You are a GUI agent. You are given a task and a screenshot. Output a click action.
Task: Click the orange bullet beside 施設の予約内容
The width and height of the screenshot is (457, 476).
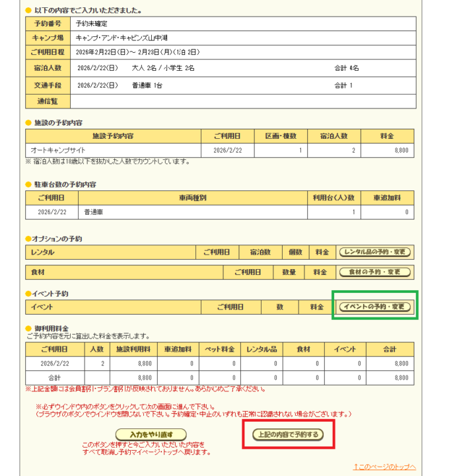[28, 123]
